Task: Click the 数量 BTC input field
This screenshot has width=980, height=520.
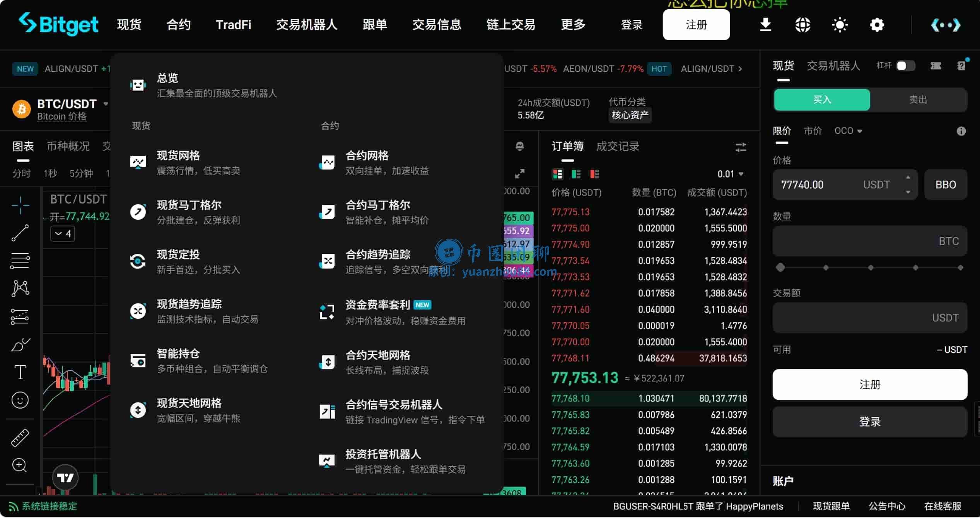Action: (870, 241)
